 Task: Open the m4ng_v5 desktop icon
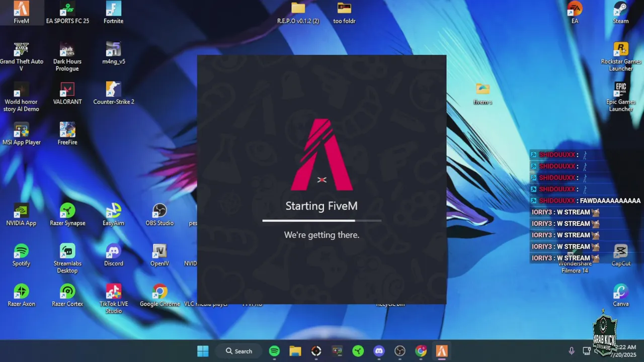point(113,53)
